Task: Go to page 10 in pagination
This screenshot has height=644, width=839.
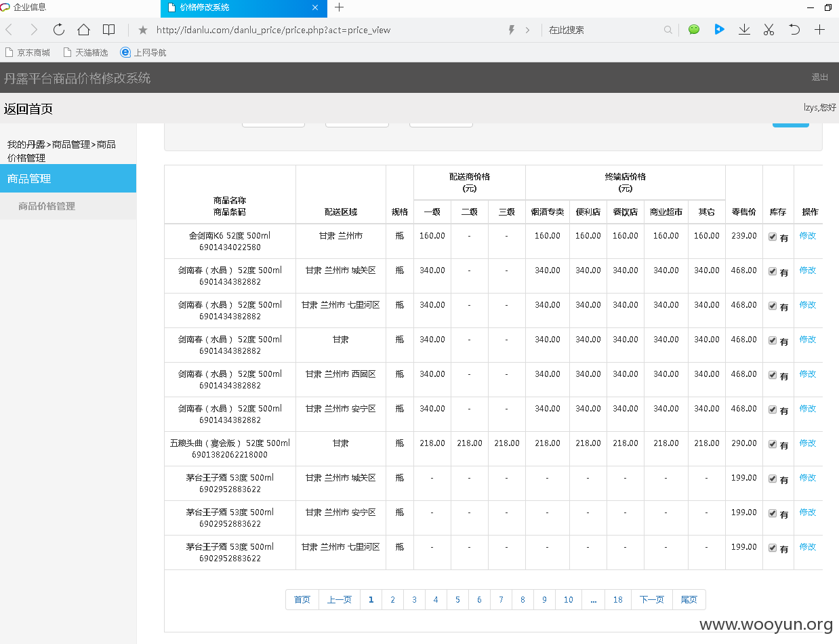Action: pyautogui.click(x=569, y=599)
